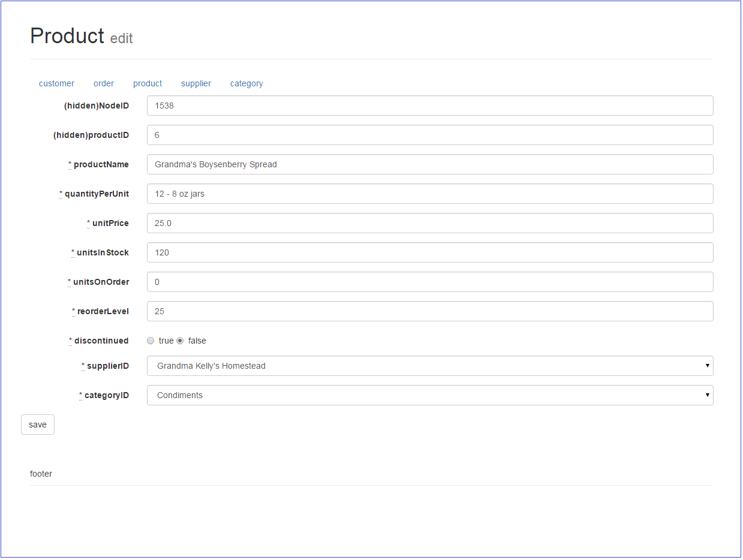
Task: Open the category tab
Action: [246, 83]
